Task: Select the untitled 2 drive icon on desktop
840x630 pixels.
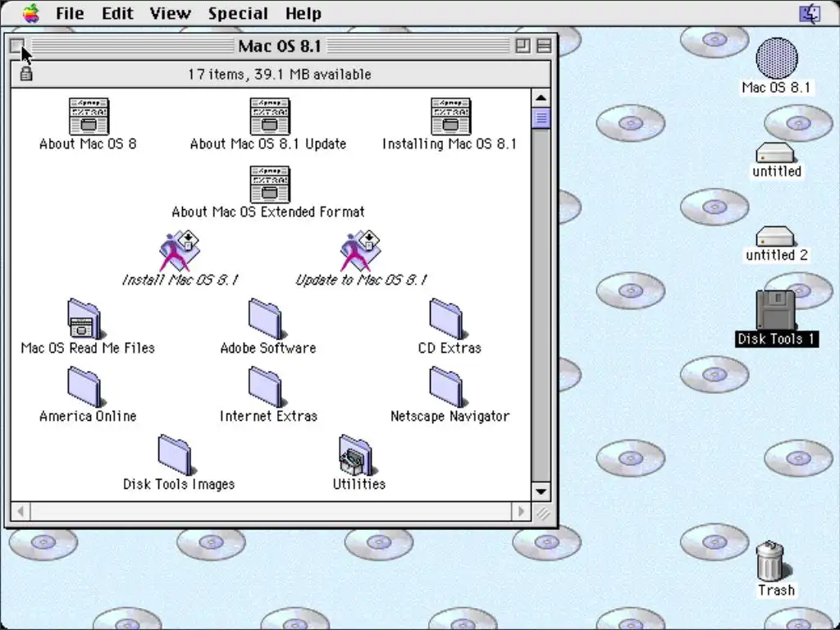Action: [x=774, y=236]
